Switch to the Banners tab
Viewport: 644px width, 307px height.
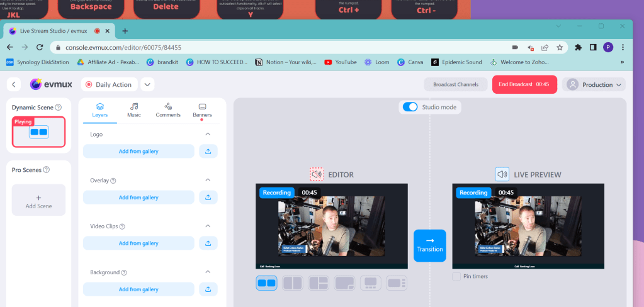pyautogui.click(x=202, y=110)
